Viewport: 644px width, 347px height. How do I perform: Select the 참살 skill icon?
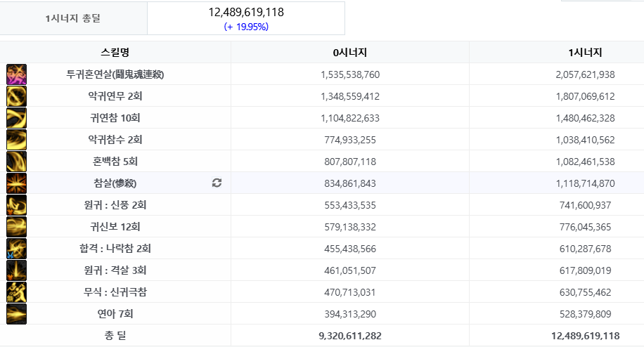click(16, 183)
